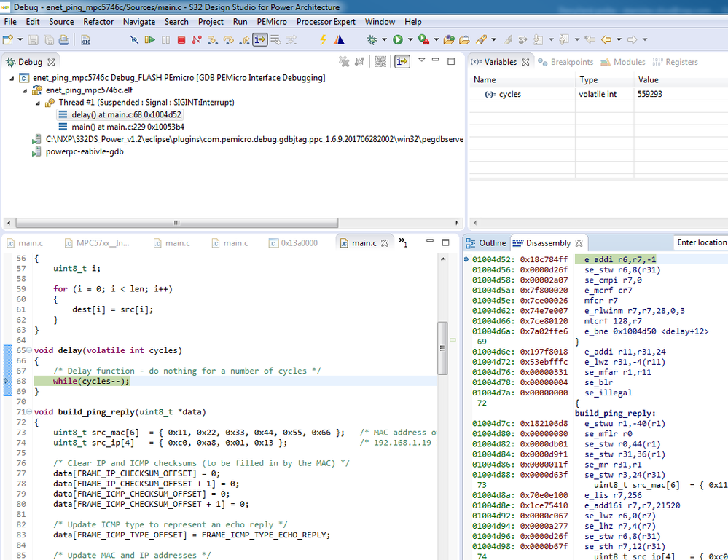Click the yellow lightning Flash icon
Viewport: 728px width, 560px height.
pos(323,40)
